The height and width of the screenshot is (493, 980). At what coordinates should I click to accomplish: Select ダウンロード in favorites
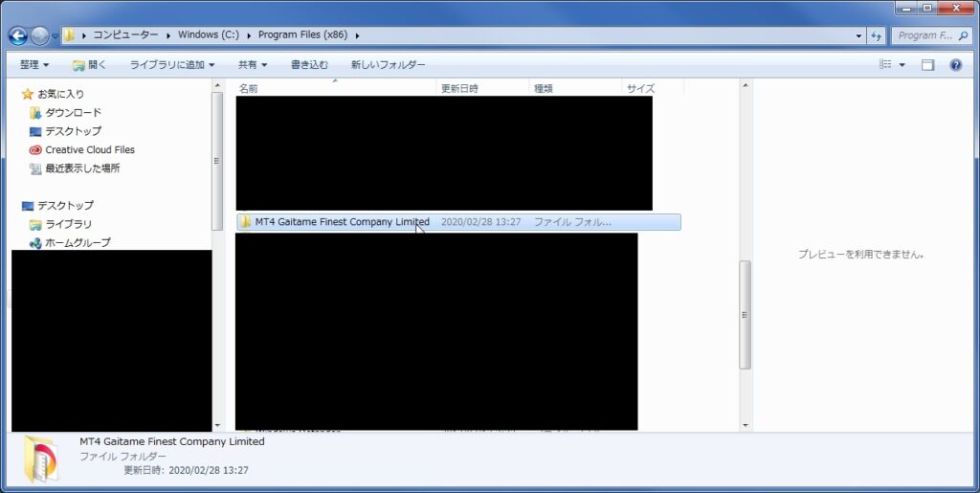73,112
